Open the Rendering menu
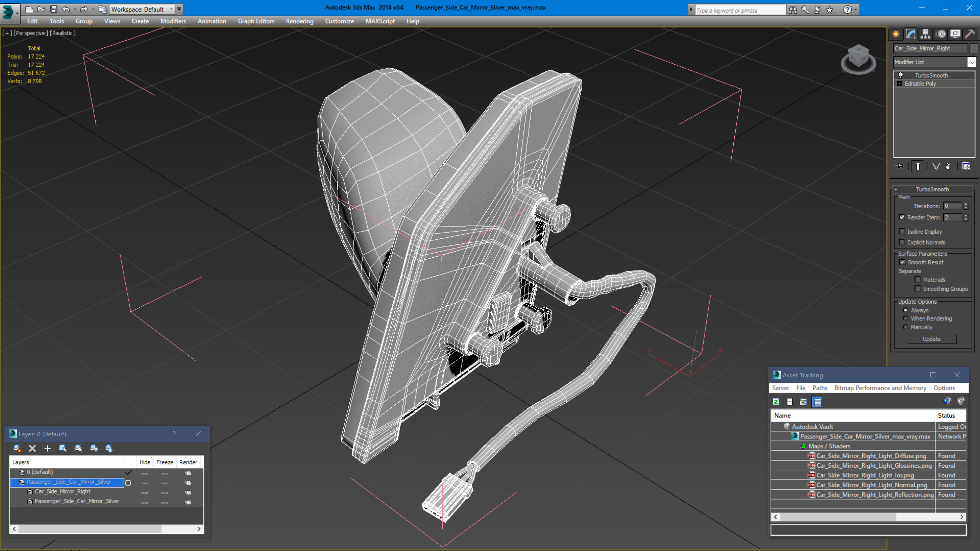 pyautogui.click(x=299, y=21)
